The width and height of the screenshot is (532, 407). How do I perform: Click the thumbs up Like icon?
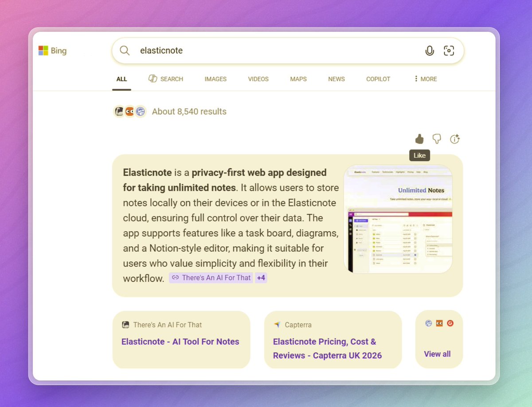[x=419, y=139]
